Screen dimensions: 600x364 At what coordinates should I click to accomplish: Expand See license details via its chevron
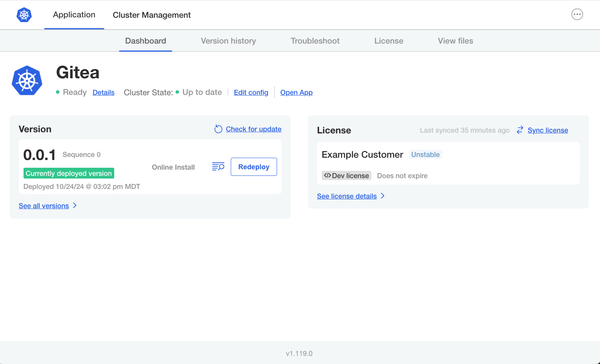coord(382,196)
